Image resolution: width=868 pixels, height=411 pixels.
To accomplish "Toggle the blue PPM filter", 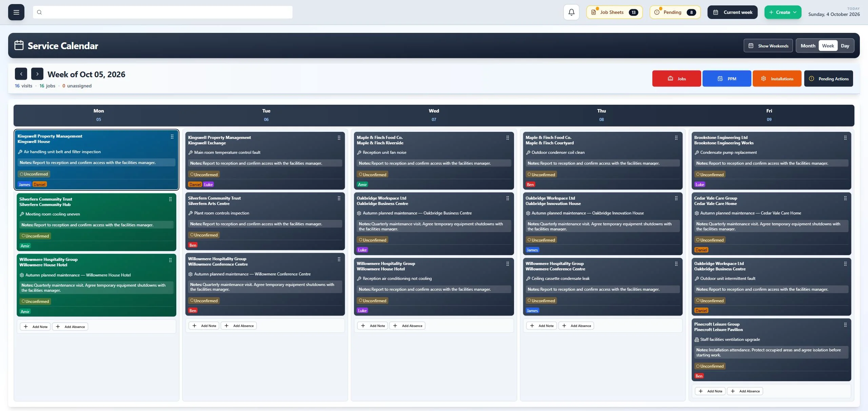I will [727, 79].
